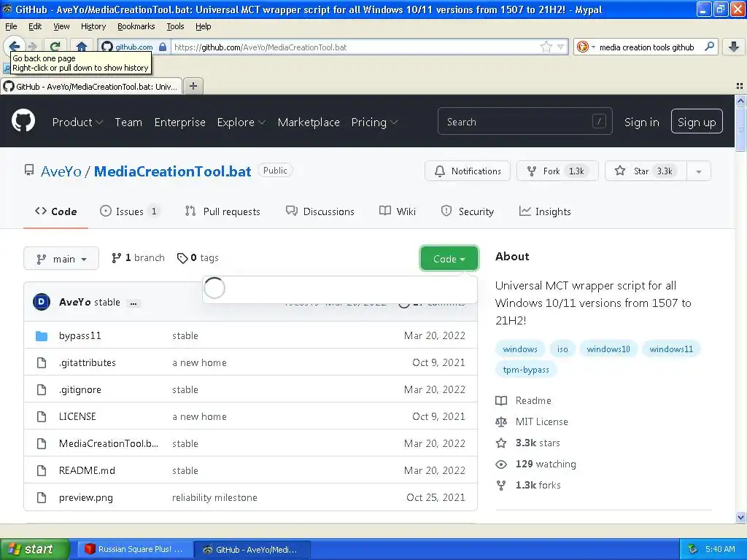Bookmark page with the star icon
747x560 pixels.
[x=546, y=47]
